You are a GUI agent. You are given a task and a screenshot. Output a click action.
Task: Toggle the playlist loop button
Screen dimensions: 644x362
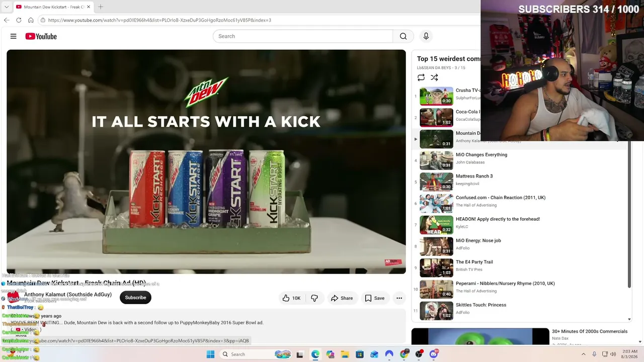[421, 77]
